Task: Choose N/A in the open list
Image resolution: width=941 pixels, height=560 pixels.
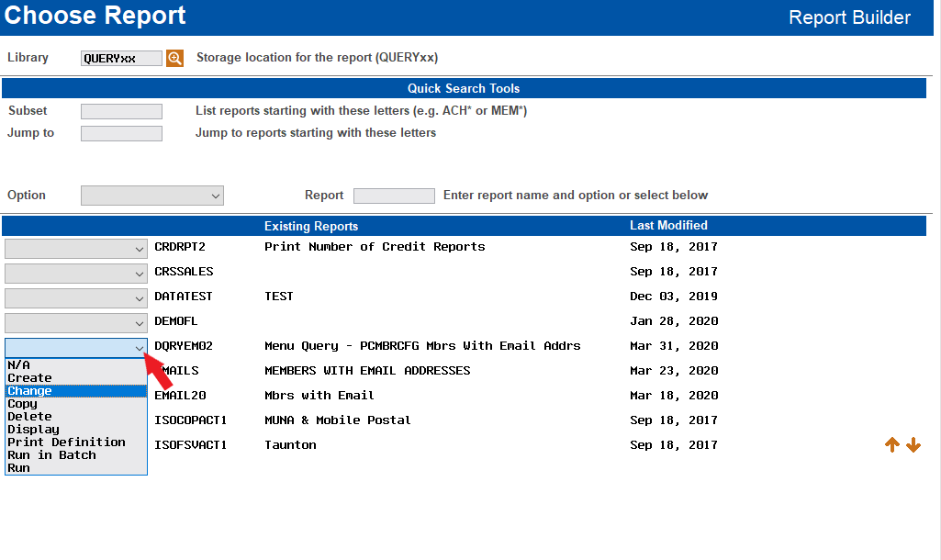Action: click(76, 365)
